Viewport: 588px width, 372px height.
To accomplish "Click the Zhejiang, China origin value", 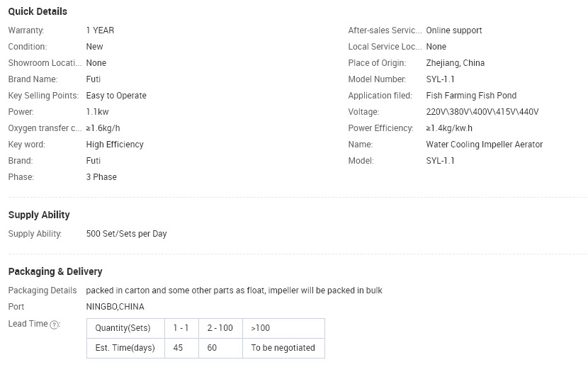I will coord(456,63).
